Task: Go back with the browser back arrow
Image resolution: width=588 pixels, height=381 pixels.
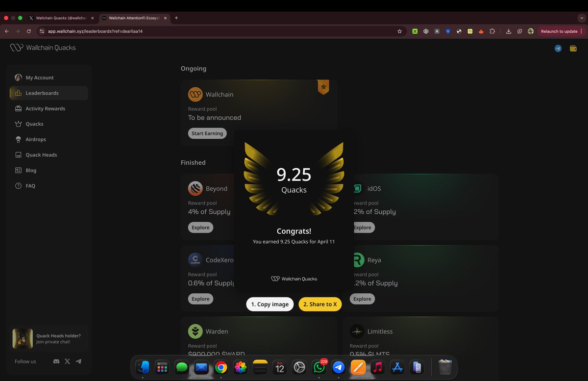Action: 6,31
